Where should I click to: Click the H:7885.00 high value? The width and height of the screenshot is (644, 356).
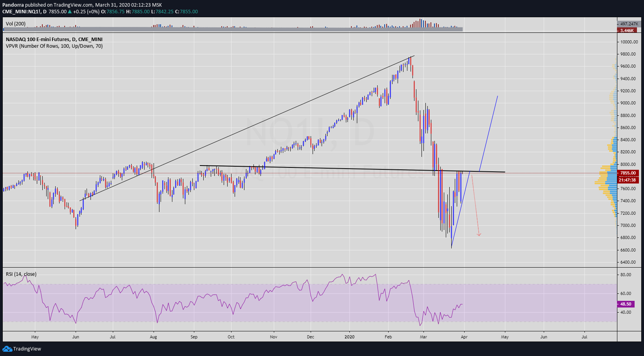click(x=138, y=11)
